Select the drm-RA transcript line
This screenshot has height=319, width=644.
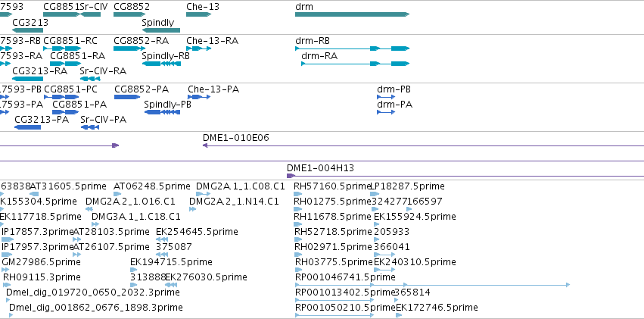point(355,64)
